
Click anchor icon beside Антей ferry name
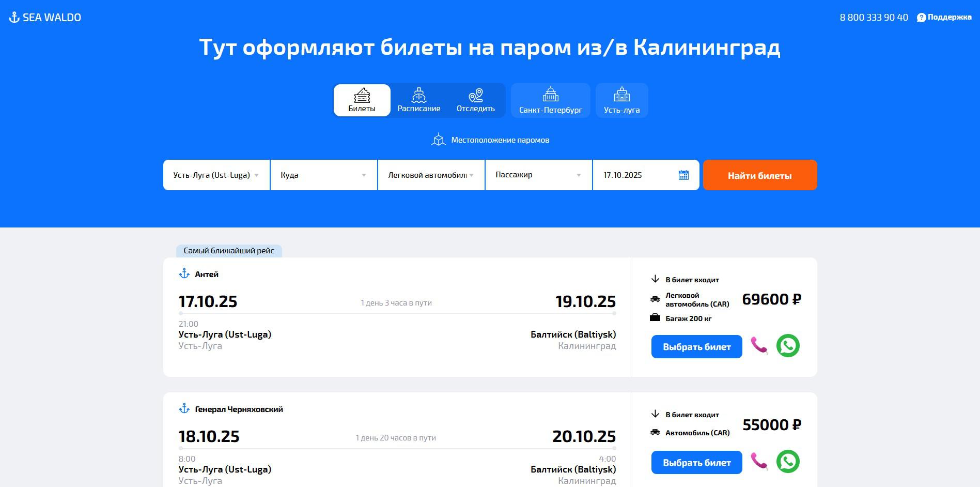[184, 274]
